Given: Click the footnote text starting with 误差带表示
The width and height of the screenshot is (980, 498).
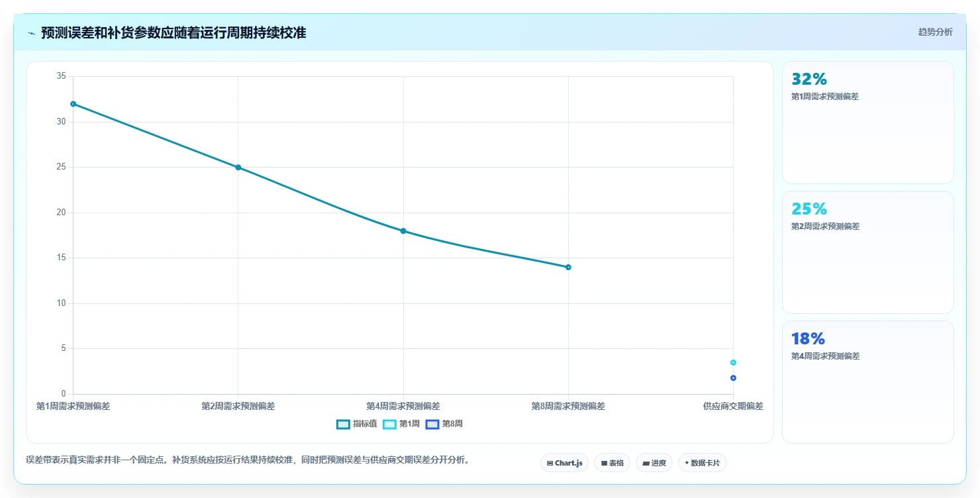Looking at the screenshot, I should 248,460.
